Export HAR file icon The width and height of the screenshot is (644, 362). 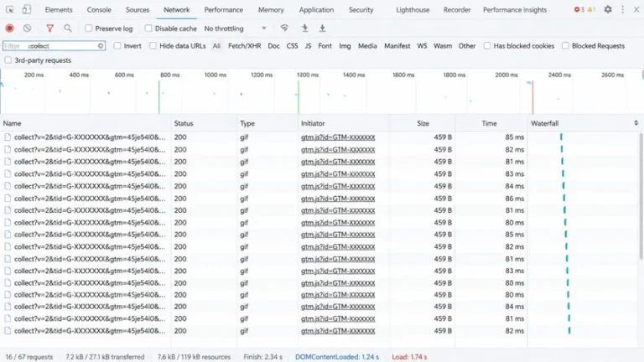(322, 28)
